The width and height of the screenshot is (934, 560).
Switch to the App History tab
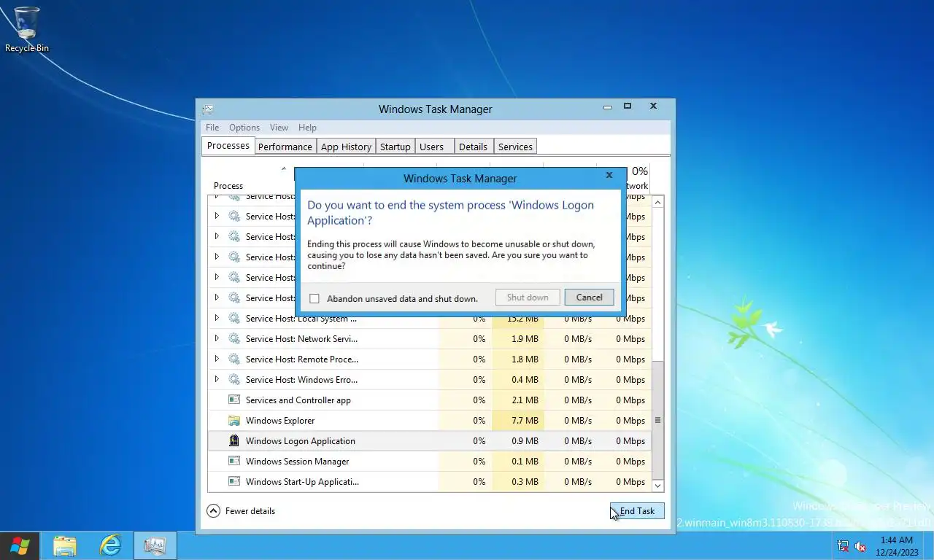tap(346, 147)
